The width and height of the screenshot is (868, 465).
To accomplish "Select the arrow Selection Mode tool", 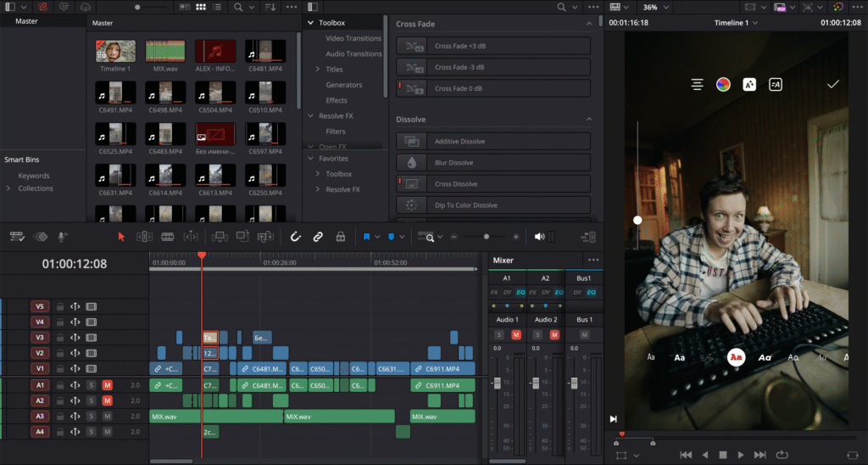I will (x=121, y=237).
